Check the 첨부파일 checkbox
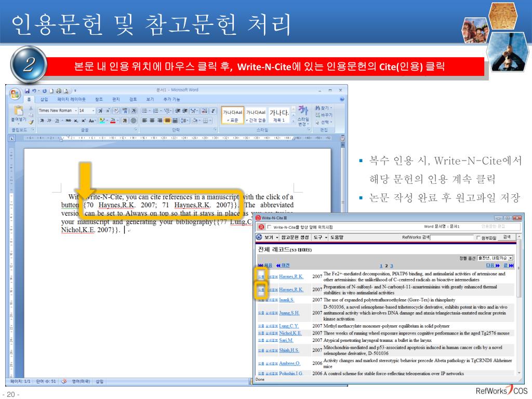This screenshot has height=399, width=532. click(x=478, y=237)
